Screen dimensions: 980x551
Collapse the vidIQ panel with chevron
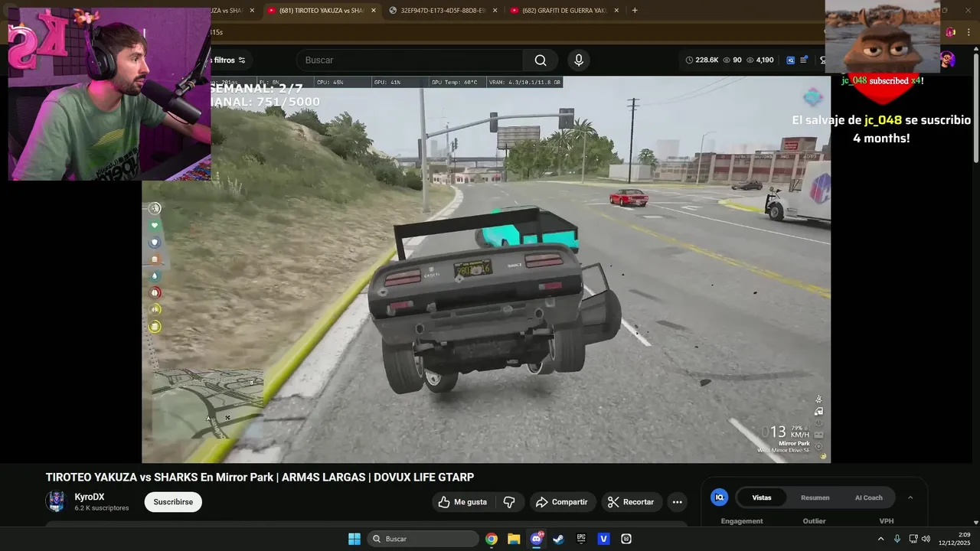tap(910, 497)
